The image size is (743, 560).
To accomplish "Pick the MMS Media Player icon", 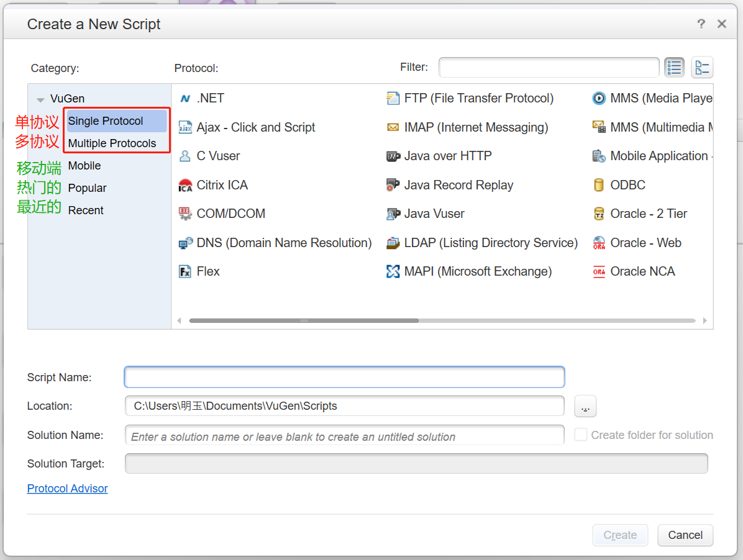I will point(599,99).
